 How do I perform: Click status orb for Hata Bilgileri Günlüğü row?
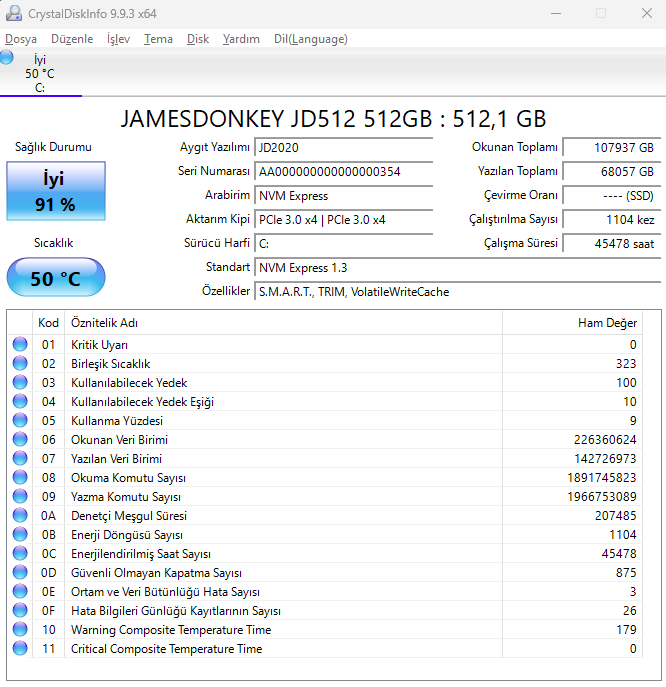[x=20, y=610]
